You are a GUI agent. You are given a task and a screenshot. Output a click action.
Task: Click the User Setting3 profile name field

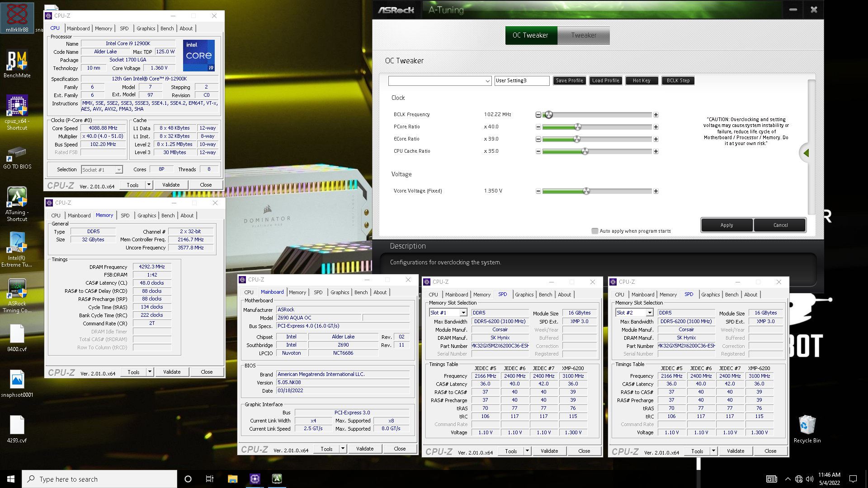[522, 81]
